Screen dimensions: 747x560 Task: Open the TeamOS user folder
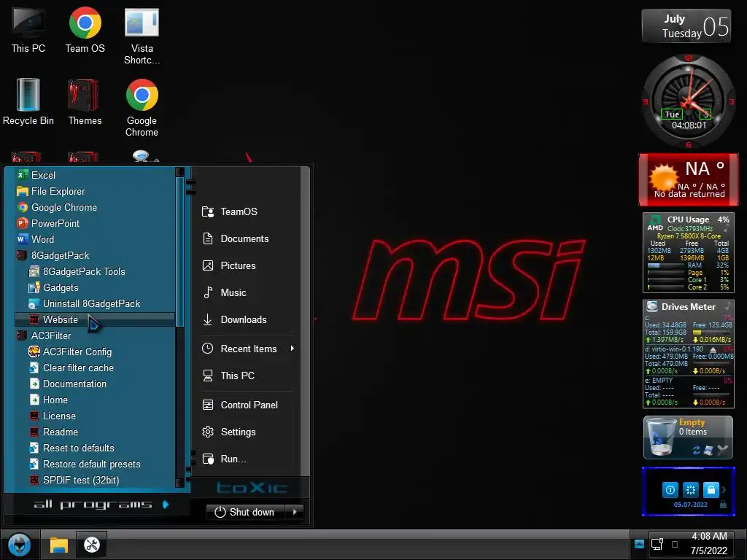(230, 212)
